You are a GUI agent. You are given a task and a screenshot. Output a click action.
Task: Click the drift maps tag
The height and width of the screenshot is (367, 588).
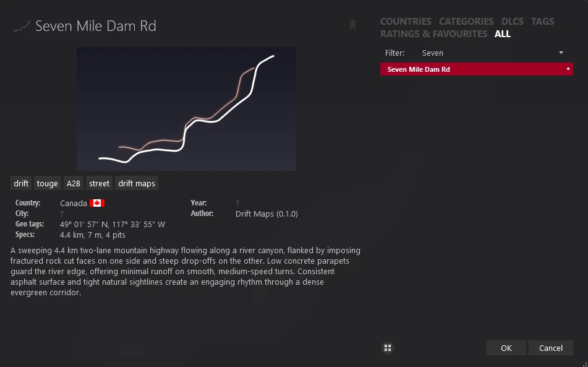pyautogui.click(x=137, y=183)
